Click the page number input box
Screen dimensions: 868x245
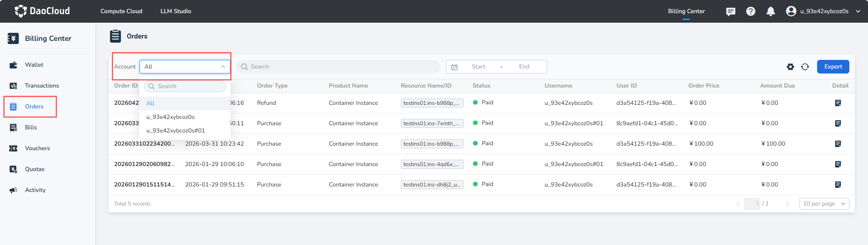point(752,204)
